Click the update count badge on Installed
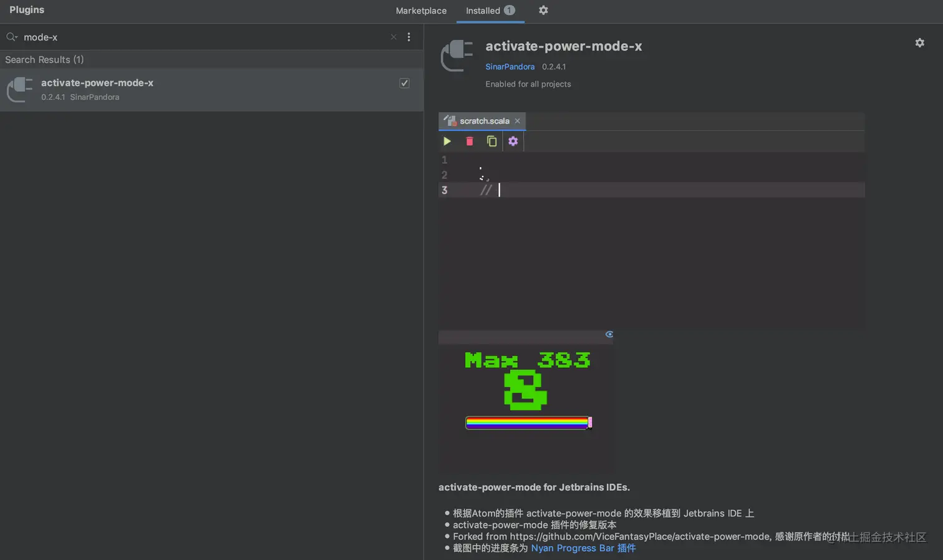943x560 pixels. 510,10
